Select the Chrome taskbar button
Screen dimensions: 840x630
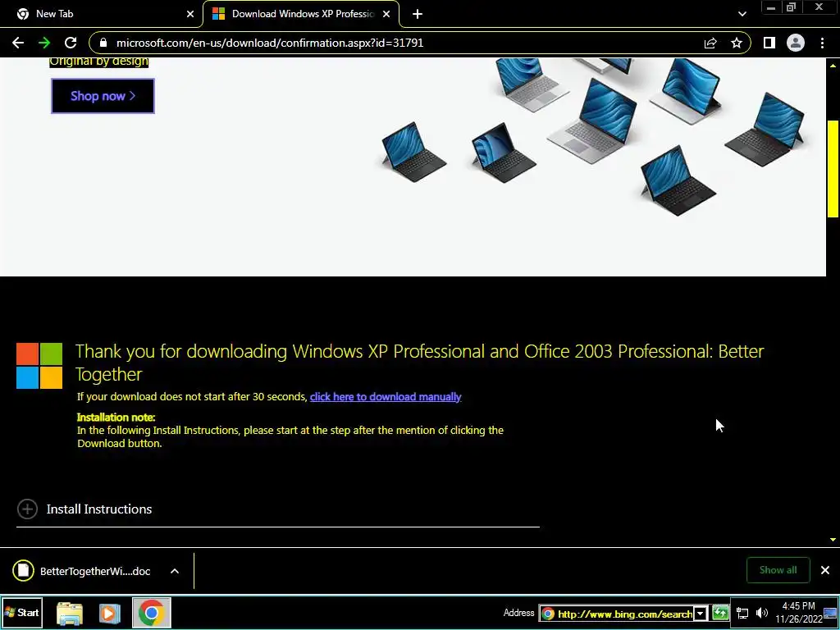pos(151,613)
